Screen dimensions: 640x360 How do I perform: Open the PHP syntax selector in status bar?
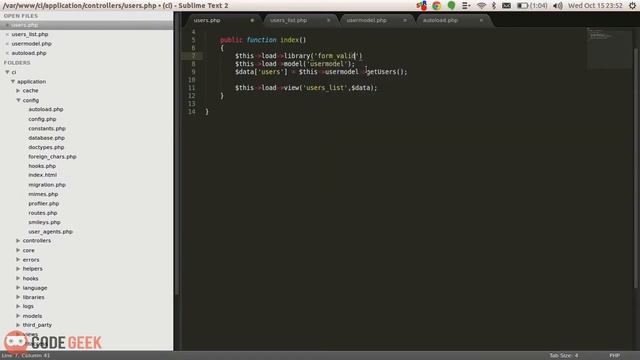(x=615, y=356)
